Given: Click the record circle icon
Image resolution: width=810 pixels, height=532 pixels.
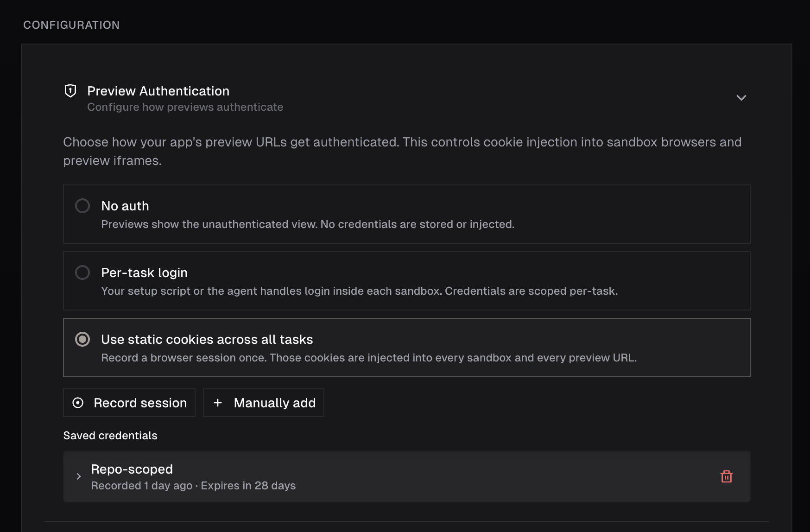Looking at the screenshot, I should [x=78, y=403].
